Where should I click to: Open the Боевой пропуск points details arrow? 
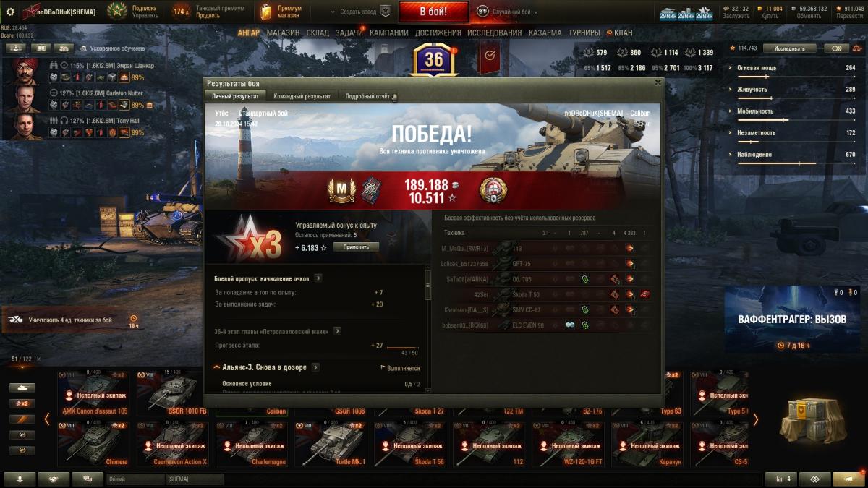click(318, 278)
